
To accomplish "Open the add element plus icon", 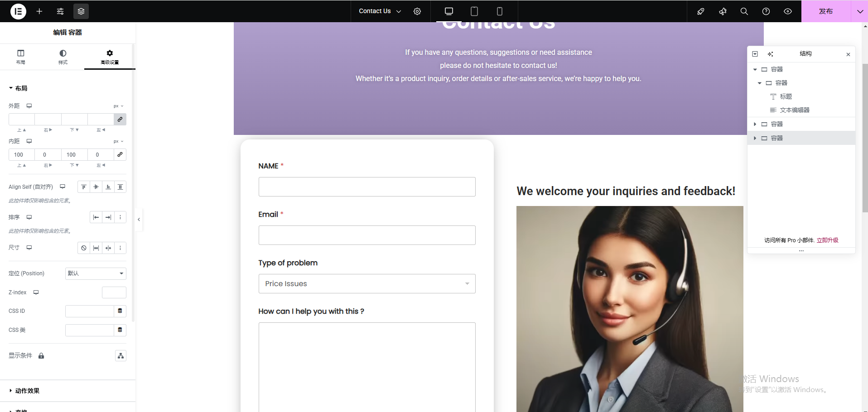I will tap(39, 11).
